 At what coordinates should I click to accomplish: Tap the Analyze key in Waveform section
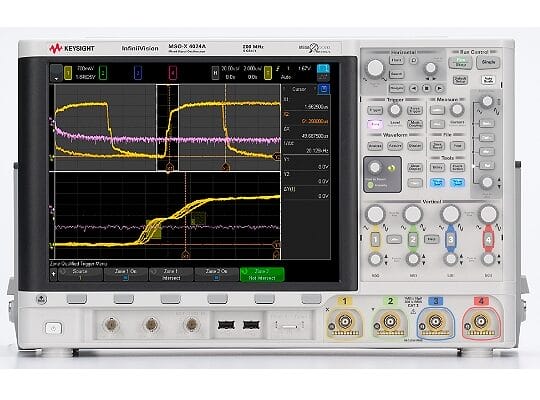[x=375, y=146]
